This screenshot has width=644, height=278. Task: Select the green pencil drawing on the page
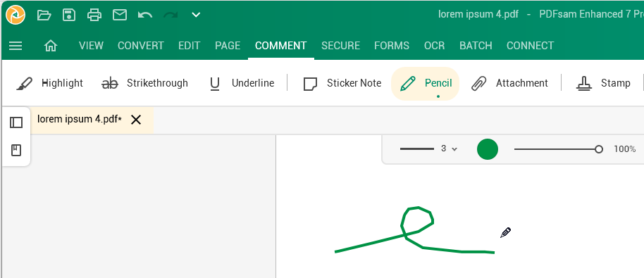415,230
